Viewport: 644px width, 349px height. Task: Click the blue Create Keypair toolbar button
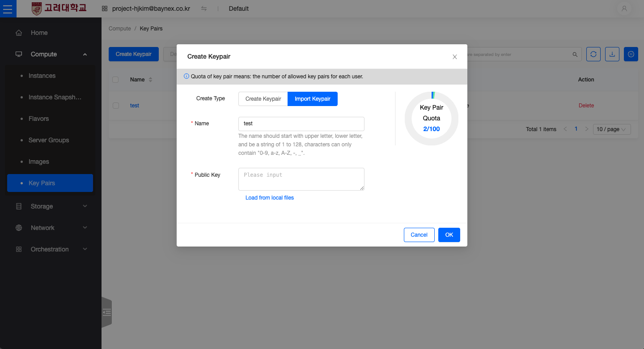click(134, 54)
